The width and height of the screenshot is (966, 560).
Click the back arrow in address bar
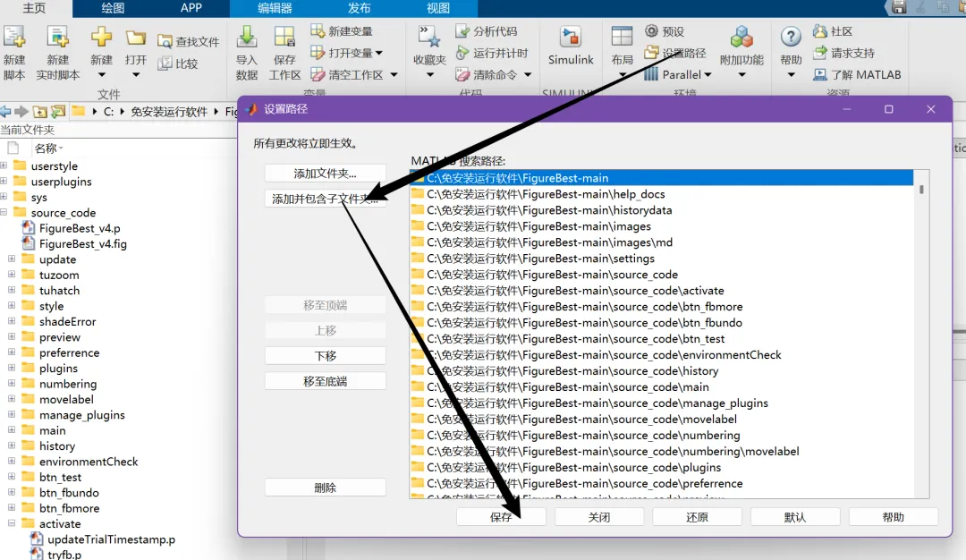[x=5, y=112]
